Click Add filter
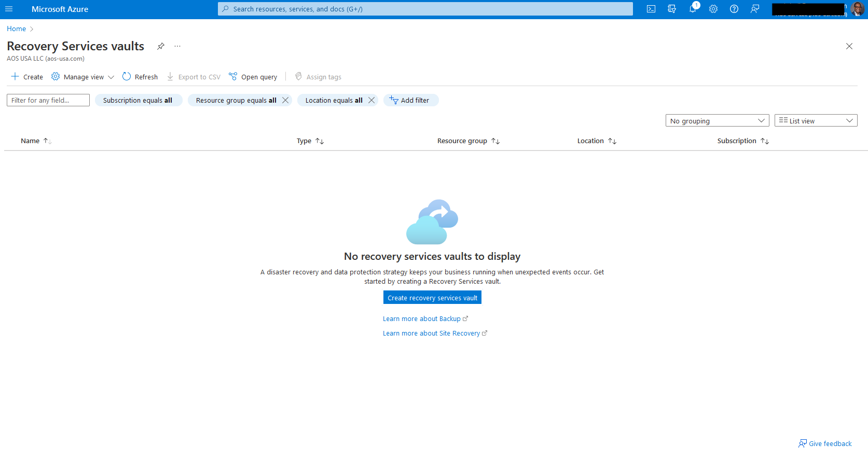Viewport: 868px width, 459px height. tap(411, 100)
